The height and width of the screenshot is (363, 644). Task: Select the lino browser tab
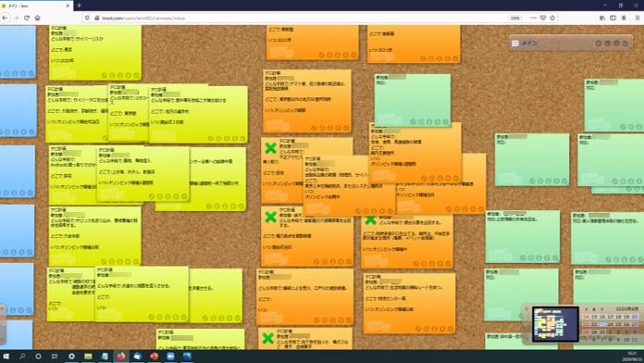[x=36, y=6]
